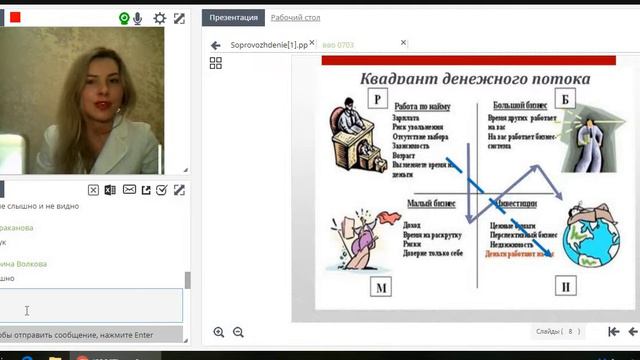Click the chat input resize handle
The image size is (640, 360).
click(x=185, y=340)
